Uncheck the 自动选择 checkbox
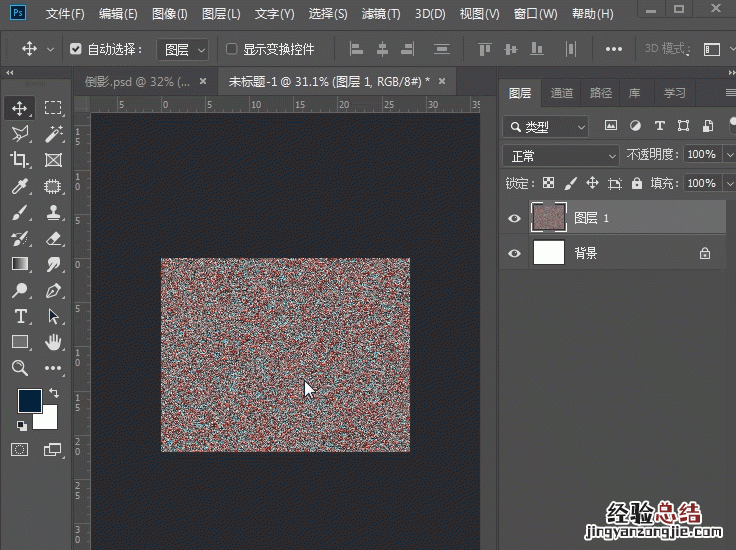The height and width of the screenshot is (550, 736). coord(76,49)
